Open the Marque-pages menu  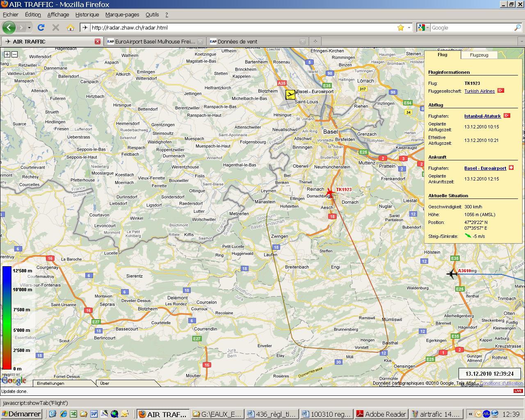click(x=122, y=14)
